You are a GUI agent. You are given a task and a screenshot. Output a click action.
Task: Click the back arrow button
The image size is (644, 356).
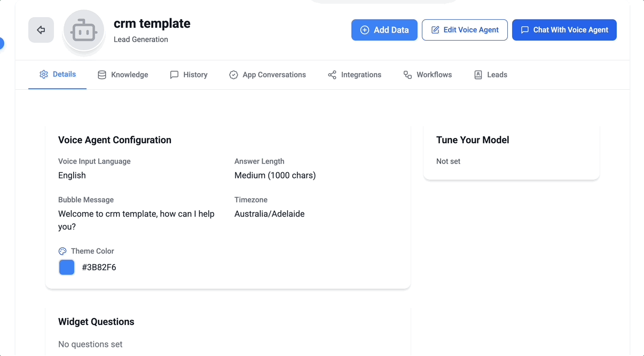point(41,30)
